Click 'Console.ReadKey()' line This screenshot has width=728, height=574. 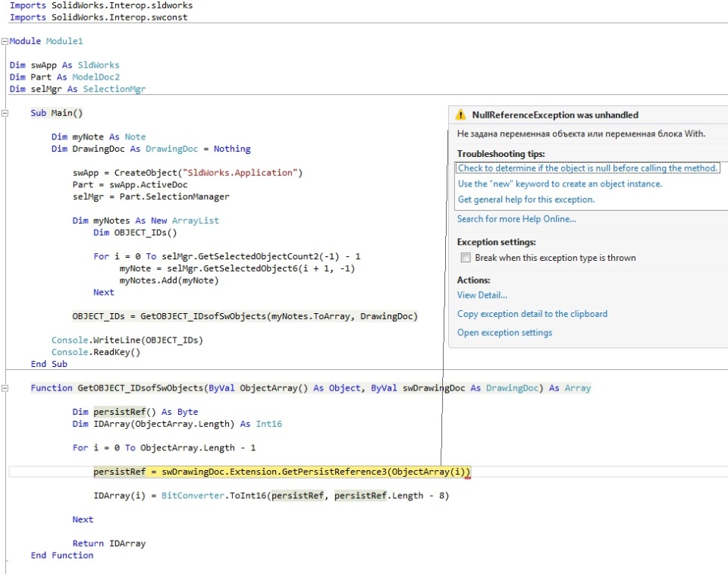[96, 352]
